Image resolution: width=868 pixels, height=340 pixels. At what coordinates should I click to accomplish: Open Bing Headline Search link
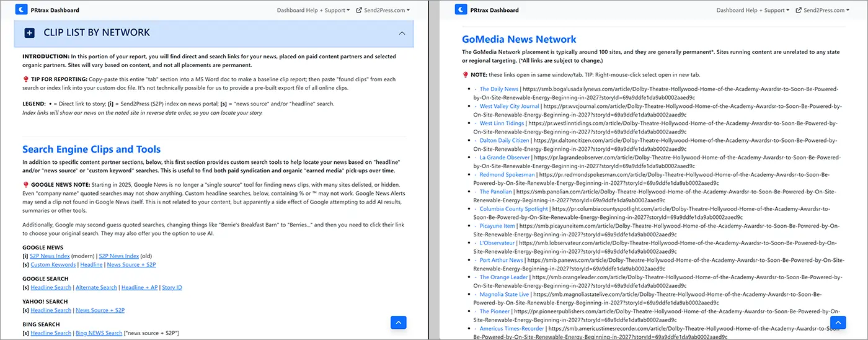coord(51,333)
